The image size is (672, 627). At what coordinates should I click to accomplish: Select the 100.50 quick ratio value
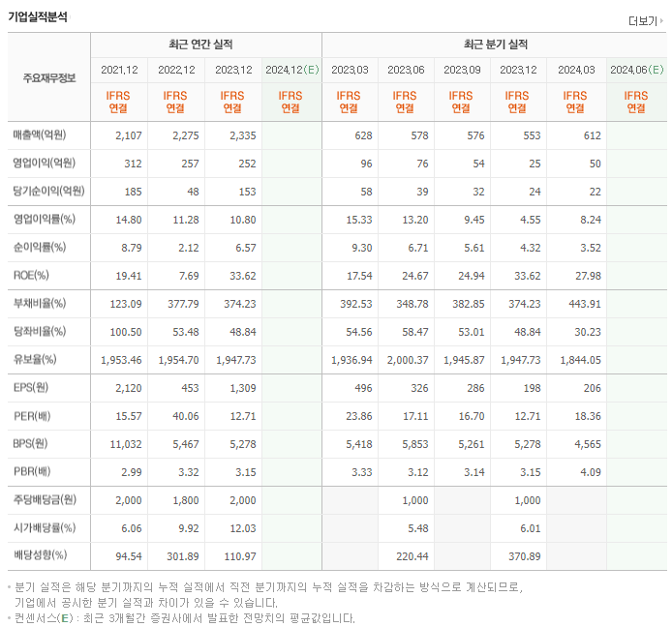click(x=126, y=332)
